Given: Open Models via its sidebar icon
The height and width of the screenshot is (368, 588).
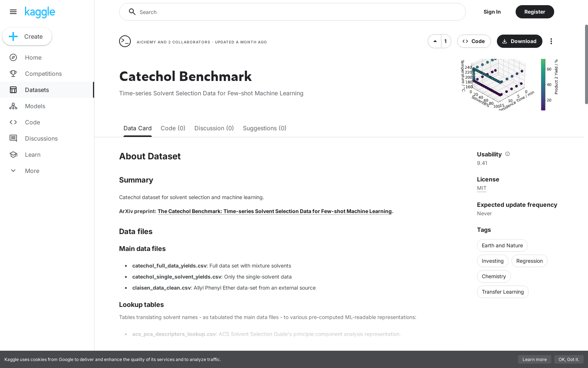Looking at the screenshot, I should pyautogui.click(x=13, y=106).
